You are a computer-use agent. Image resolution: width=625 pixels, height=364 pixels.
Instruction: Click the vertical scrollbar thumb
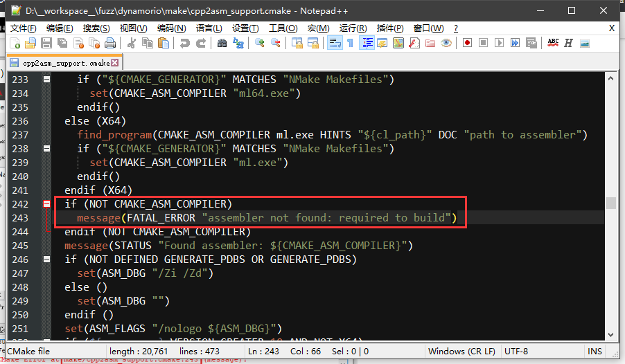point(610,203)
